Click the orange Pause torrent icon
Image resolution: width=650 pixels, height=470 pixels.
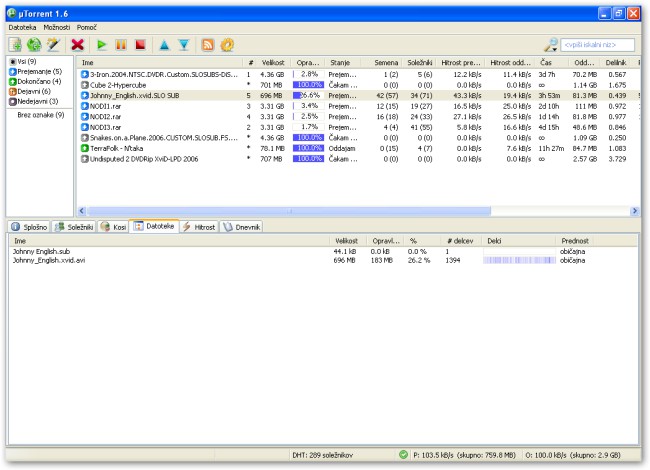(121, 44)
